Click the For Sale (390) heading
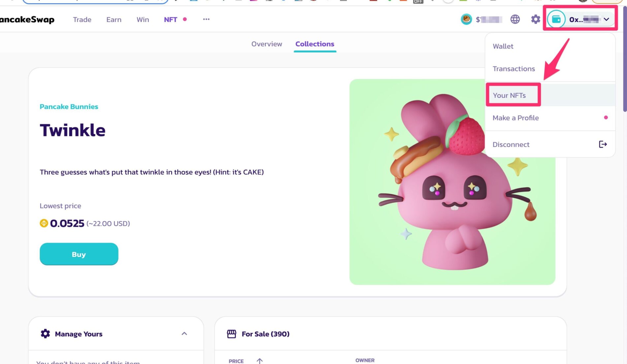The image size is (627, 364). (x=265, y=334)
